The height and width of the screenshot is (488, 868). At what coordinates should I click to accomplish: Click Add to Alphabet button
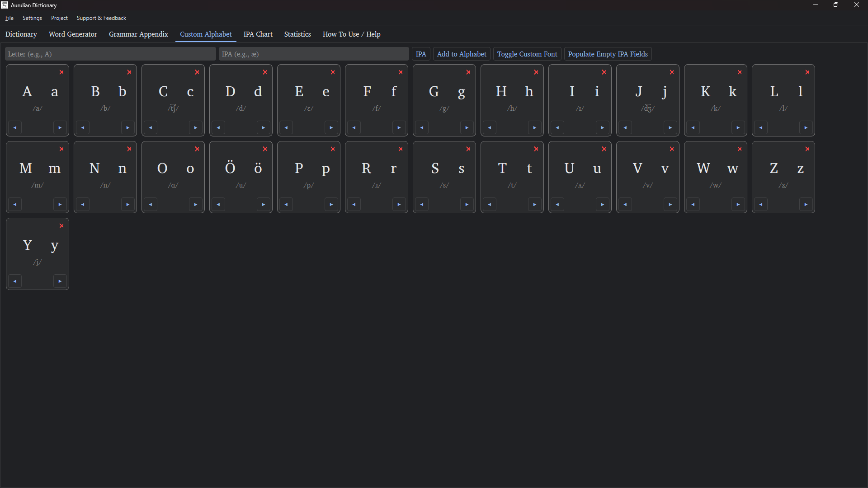click(462, 54)
